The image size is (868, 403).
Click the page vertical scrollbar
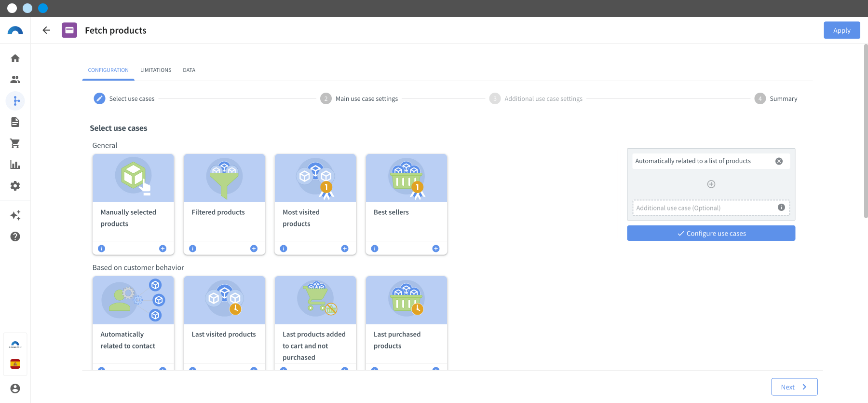tap(866, 130)
